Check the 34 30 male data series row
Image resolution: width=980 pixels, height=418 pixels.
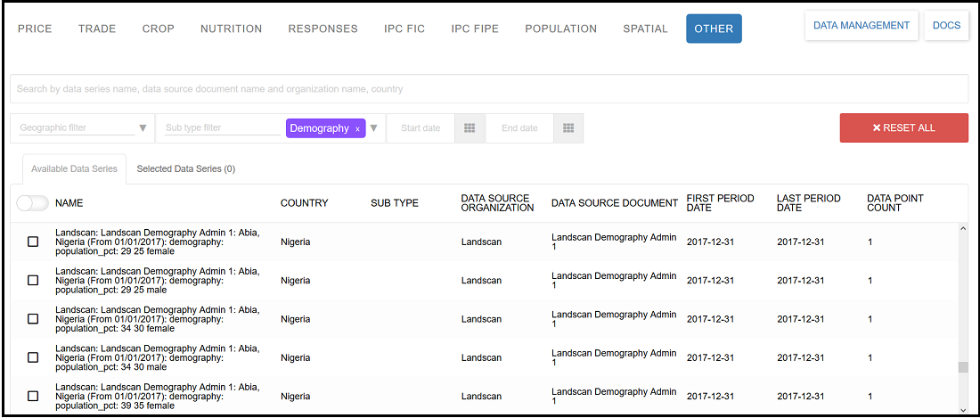click(x=33, y=357)
